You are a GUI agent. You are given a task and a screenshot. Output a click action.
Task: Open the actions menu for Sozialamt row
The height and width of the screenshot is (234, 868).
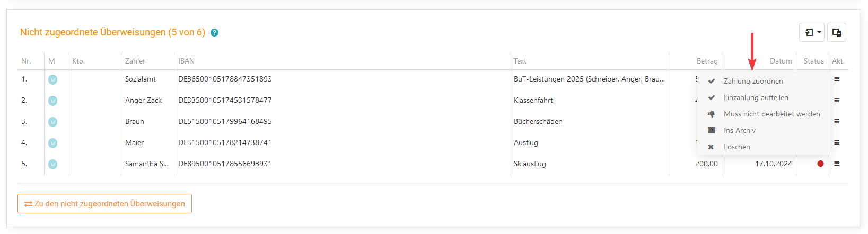coord(837,79)
